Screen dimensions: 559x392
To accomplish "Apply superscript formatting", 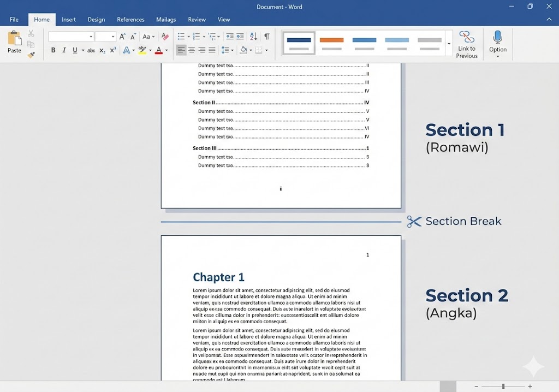I will click(113, 50).
